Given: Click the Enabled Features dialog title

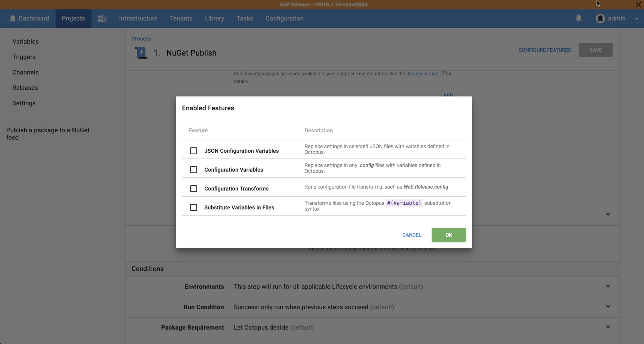Looking at the screenshot, I should (208, 108).
